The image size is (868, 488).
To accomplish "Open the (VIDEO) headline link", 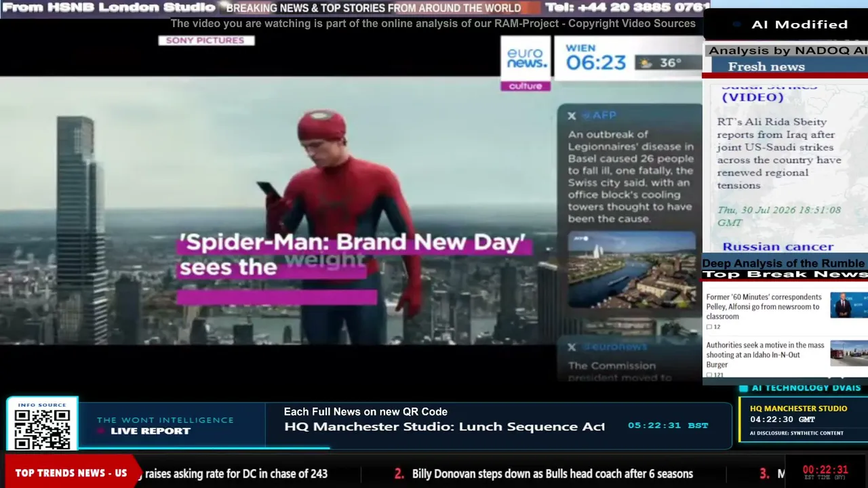I will pos(753,97).
